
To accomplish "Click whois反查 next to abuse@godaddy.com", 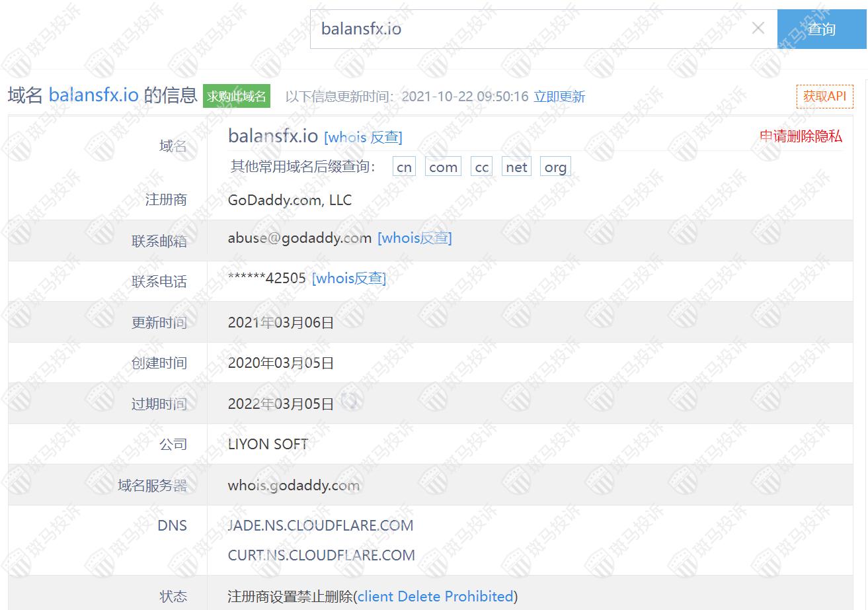I will point(414,238).
